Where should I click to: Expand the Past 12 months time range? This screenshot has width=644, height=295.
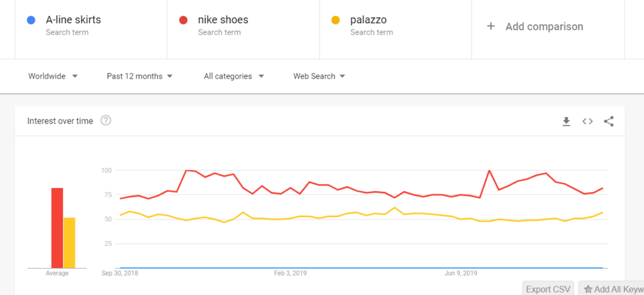(139, 76)
